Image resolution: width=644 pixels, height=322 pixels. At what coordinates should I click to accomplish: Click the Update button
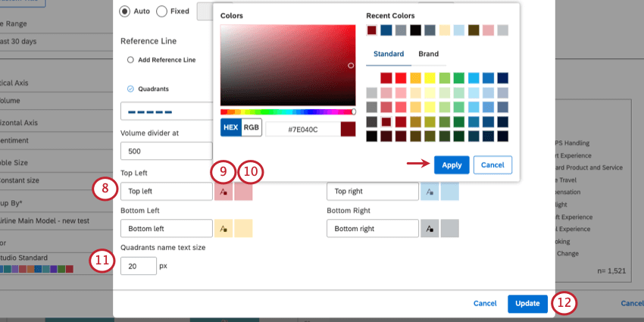[527, 304]
